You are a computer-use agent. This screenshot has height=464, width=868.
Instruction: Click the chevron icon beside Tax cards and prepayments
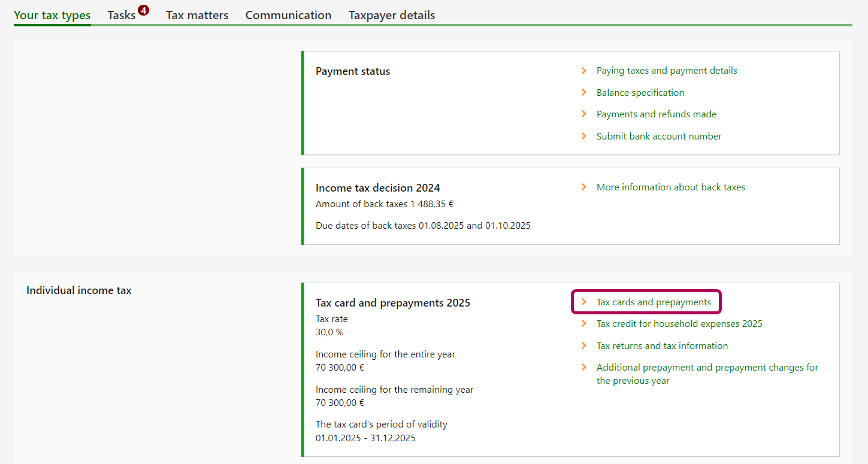(x=583, y=302)
